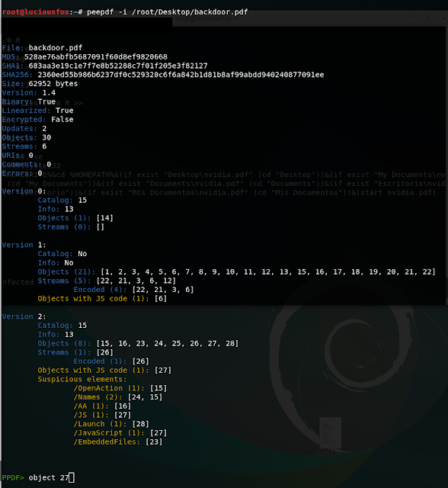This screenshot has width=448, height=488.
Task: Click the Version 2 section header
Action: click(24, 316)
